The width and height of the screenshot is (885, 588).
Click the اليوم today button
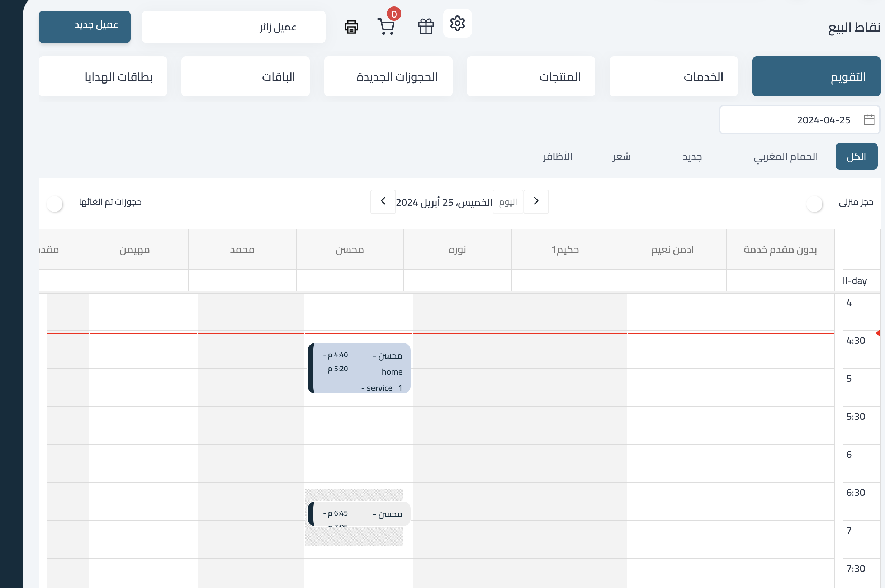[x=508, y=202]
